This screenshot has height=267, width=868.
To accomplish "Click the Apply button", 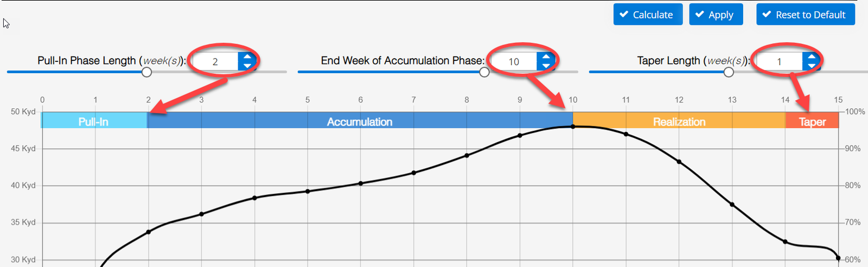I will (x=715, y=15).
